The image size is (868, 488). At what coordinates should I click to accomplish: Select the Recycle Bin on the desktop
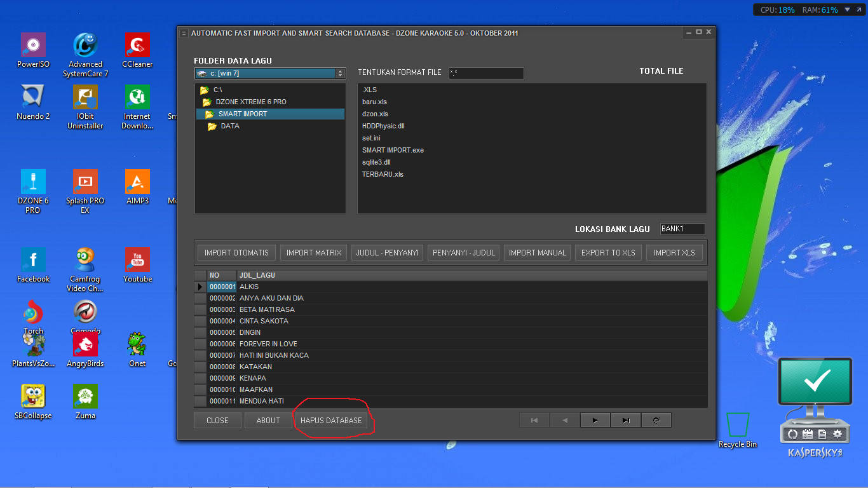(738, 430)
